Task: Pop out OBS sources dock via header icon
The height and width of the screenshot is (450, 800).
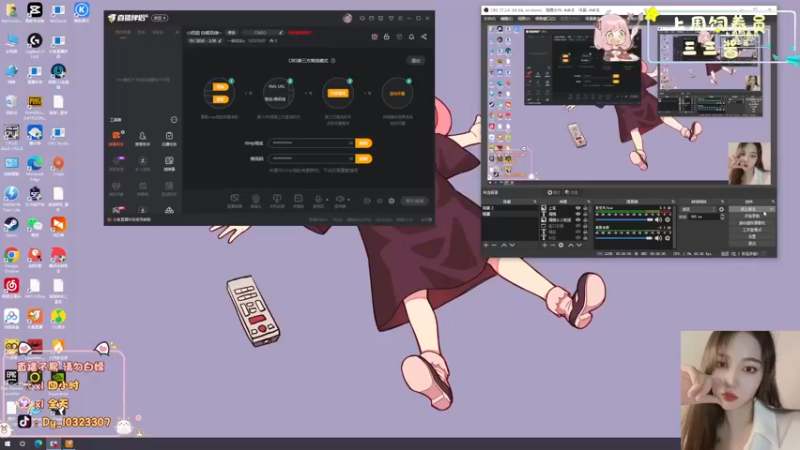Action: point(588,202)
